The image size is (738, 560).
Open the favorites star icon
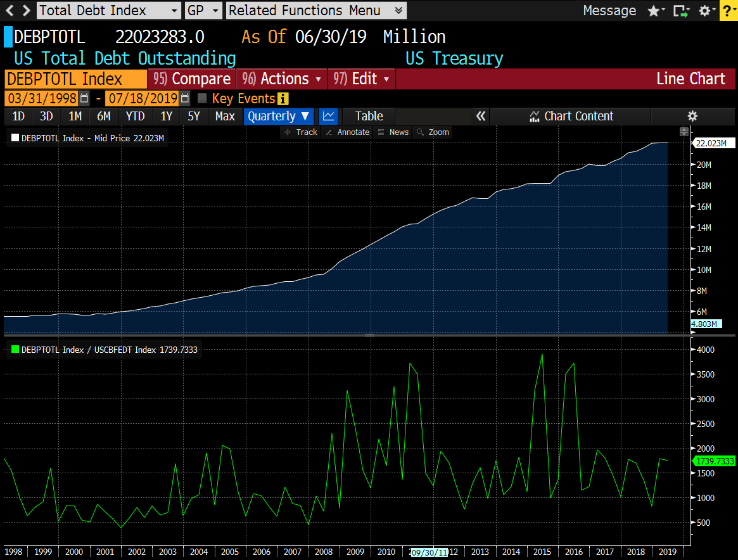click(654, 11)
